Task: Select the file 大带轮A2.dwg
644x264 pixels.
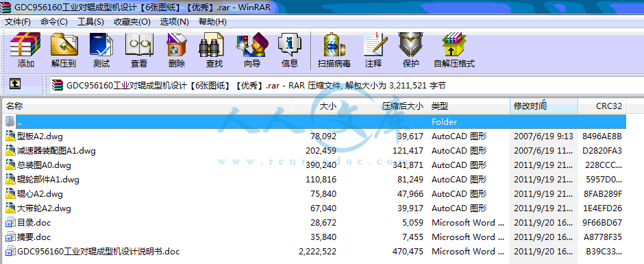Action: coord(44,208)
